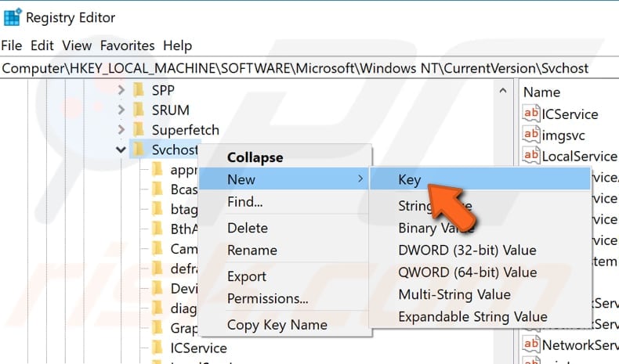This screenshot has height=364, width=619.
Task: Select the Svchost tree item
Action: click(x=175, y=150)
